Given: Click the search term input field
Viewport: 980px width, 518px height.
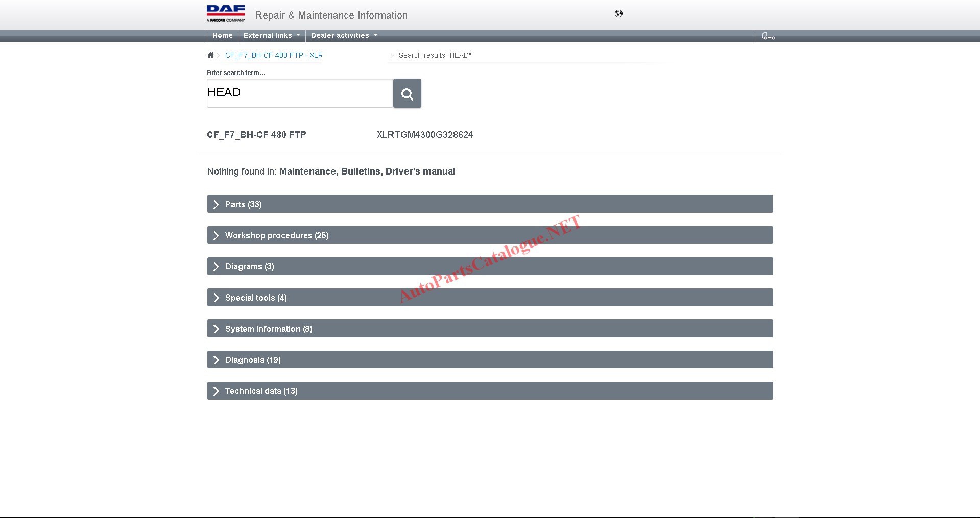Looking at the screenshot, I should [x=299, y=93].
